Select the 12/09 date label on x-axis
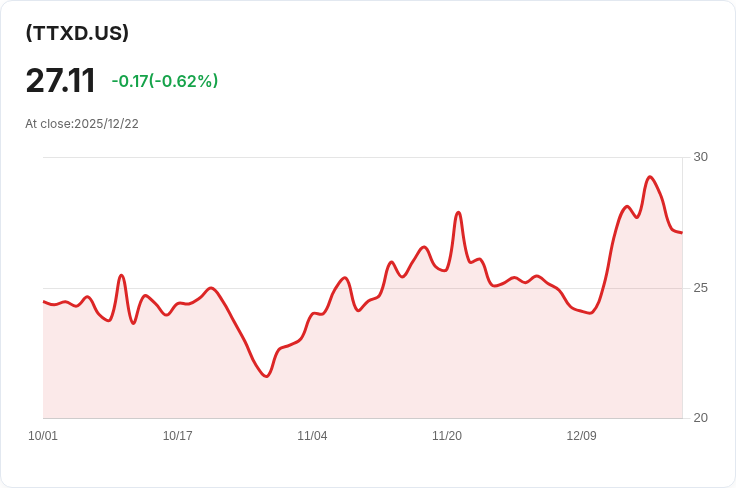The height and width of the screenshot is (488, 736). (581, 436)
